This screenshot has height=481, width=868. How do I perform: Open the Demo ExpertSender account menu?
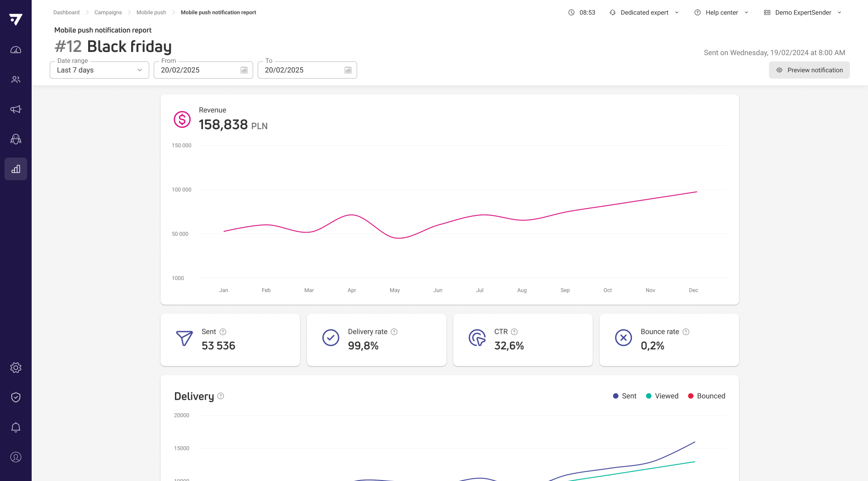tap(803, 13)
